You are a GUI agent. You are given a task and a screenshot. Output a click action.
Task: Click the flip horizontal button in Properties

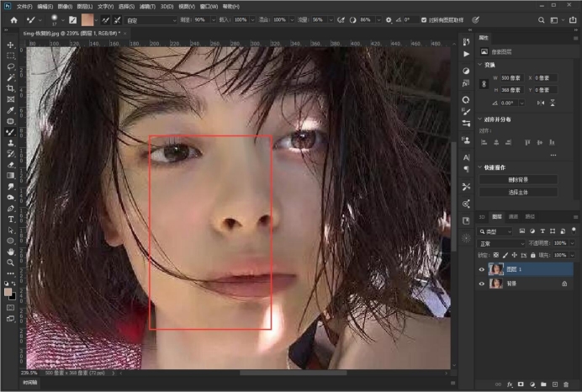[x=541, y=103]
